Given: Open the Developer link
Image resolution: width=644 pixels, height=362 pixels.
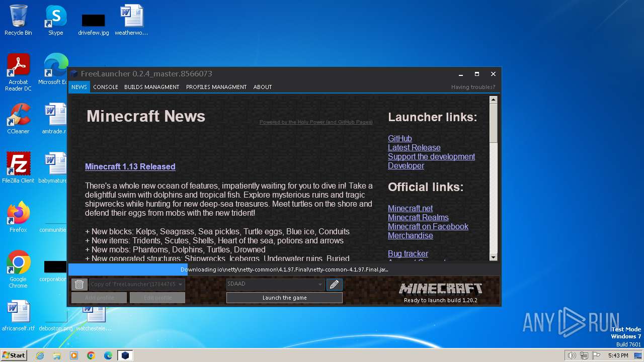Looking at the screenshot, I should pyautogui.click(x=406, y=165).
